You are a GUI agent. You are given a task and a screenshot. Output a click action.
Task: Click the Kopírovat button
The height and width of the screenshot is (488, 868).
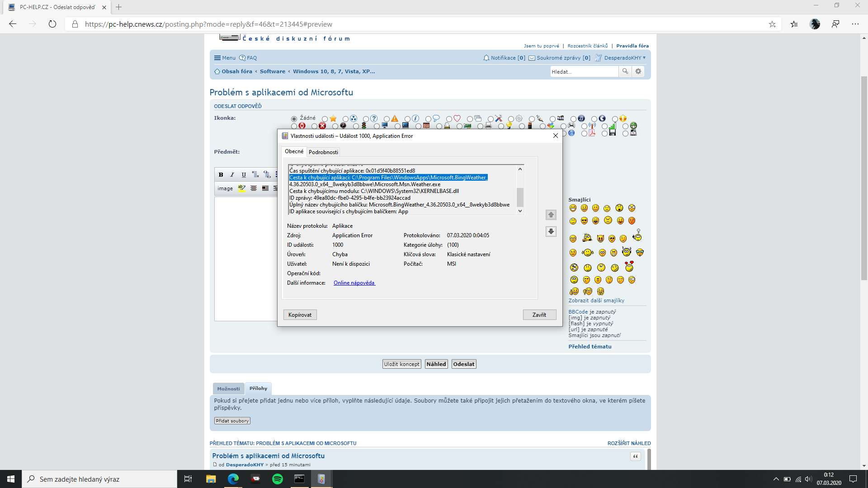300,315
